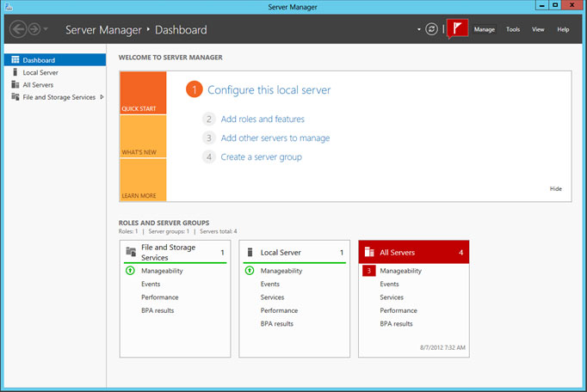587x392 pixels.
Task: Open BPA results in Local Server tile
Action: tap(276, 323)
